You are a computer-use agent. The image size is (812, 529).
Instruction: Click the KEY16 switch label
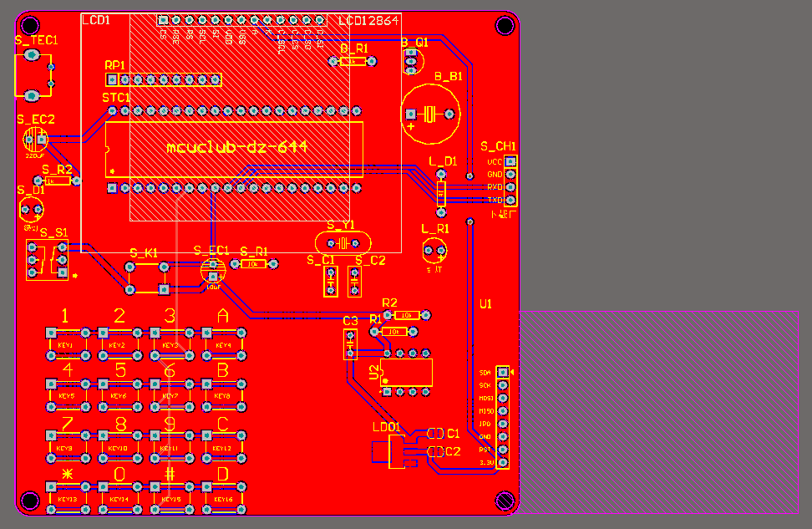point(223,500)
